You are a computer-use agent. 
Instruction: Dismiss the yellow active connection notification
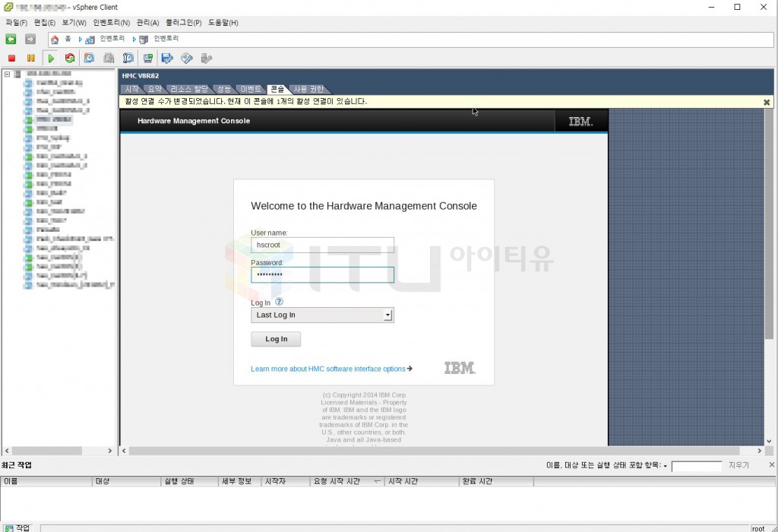point(766,102)
